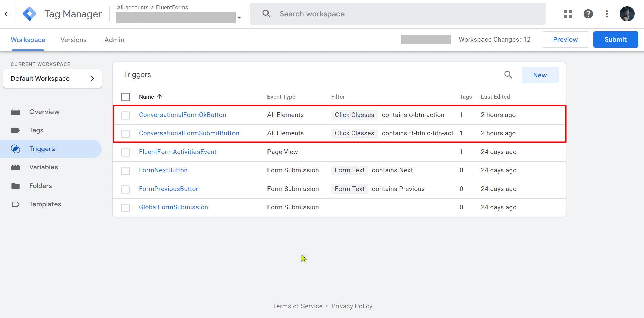Open the Google apps grid icon
The height and width of the screenshot is (318, 644).
[x=568, y=14]
